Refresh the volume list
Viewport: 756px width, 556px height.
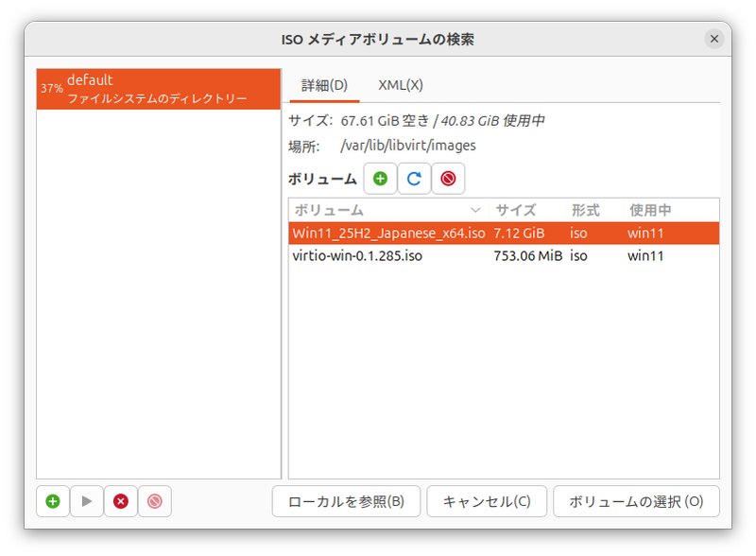(x=414, y=178)
